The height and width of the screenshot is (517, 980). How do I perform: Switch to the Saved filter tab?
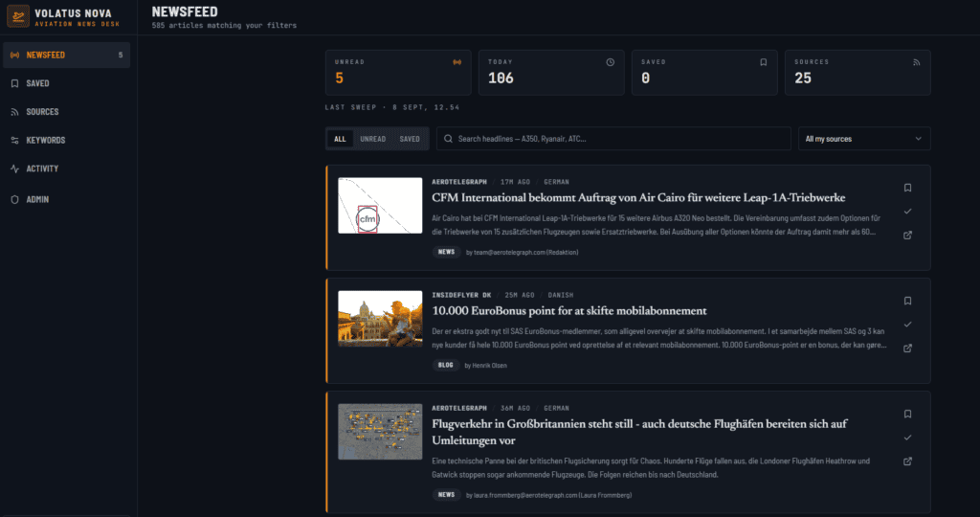[x=410, y=139]
